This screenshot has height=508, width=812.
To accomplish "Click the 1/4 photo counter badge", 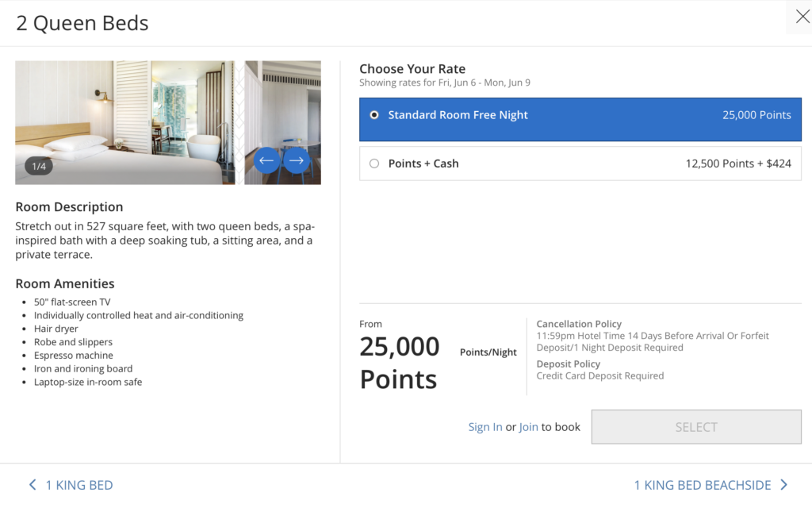I will point(39,166).
